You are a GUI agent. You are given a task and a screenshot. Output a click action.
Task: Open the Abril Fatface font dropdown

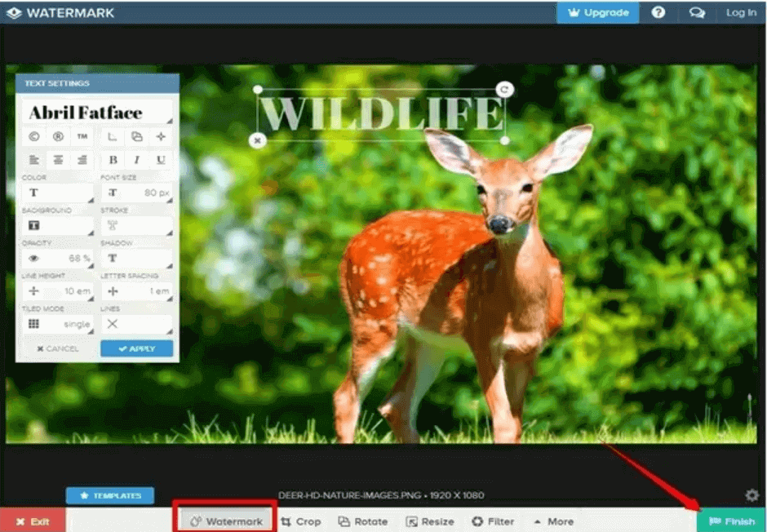tap(97, 112)
